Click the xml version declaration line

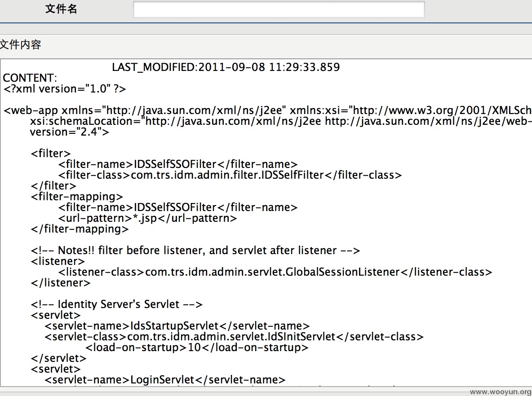(x=65, y=89)
